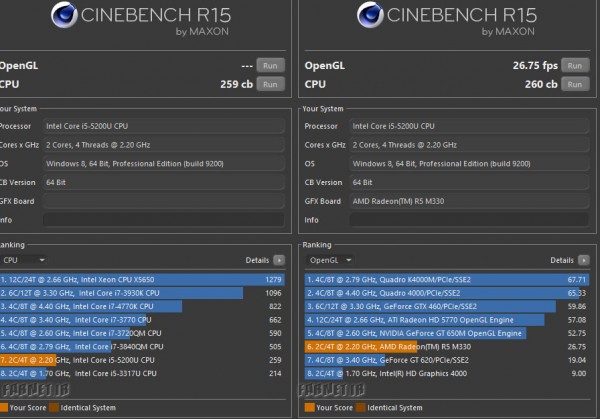Select the Intel Core i7-4770K ranking row

click(142, 307)
